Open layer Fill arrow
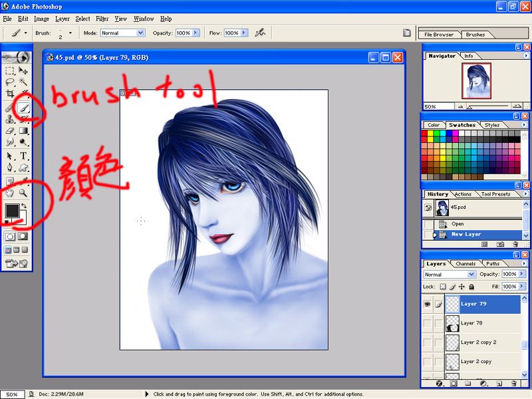The width and height of the screenshot is (532, 399). (x=522, y=287)
